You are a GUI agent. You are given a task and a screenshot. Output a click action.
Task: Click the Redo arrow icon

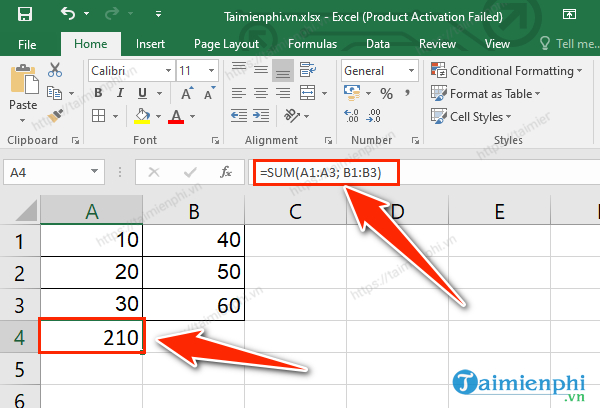click(x=112, y=14)
